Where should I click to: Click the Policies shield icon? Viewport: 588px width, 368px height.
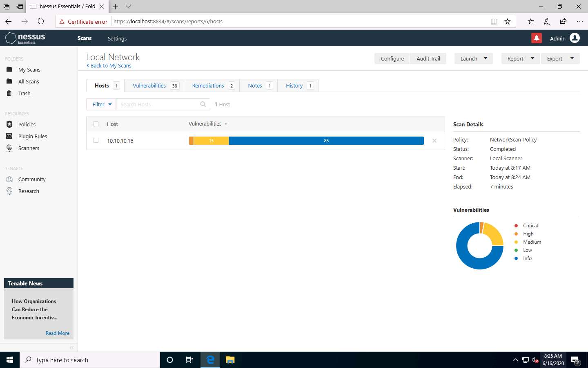[9, 124]
